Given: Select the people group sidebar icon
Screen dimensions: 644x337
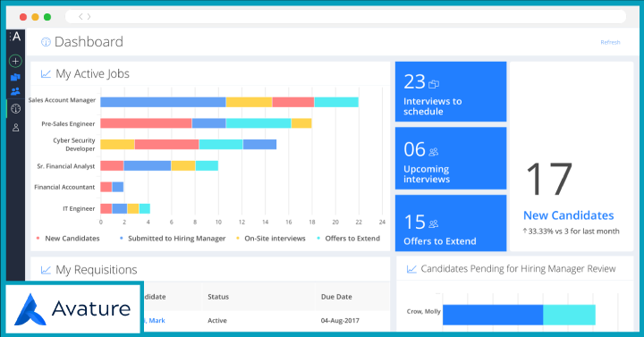Looking at the screenshot, I should pos(15,91).
